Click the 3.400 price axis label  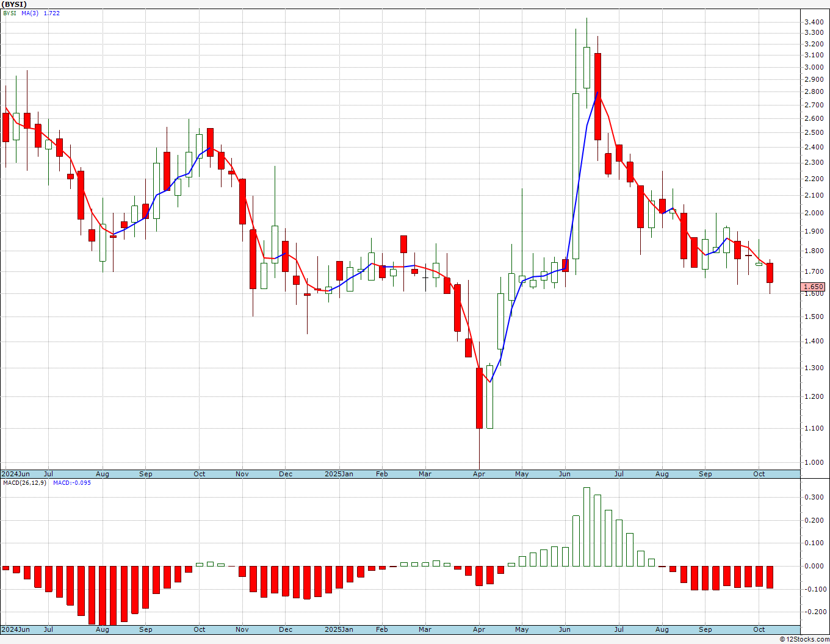tap(814, 22)
